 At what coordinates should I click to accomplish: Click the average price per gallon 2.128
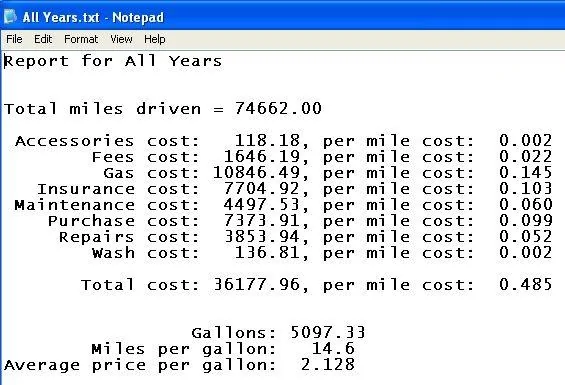[328, 364]
